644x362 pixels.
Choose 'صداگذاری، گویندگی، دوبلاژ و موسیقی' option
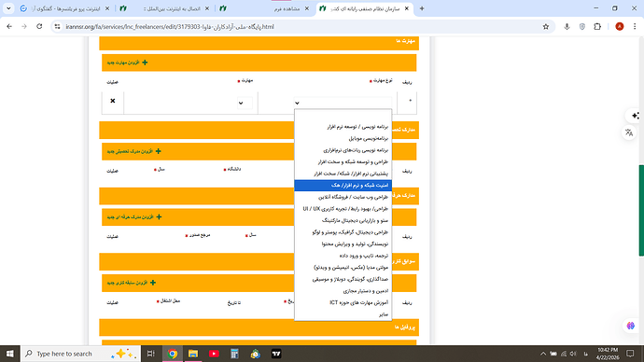343,279
